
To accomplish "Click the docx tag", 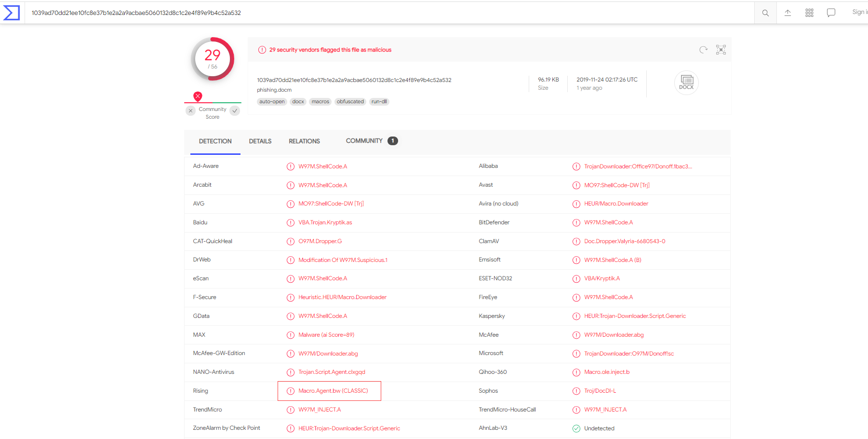I will [298, 101].
